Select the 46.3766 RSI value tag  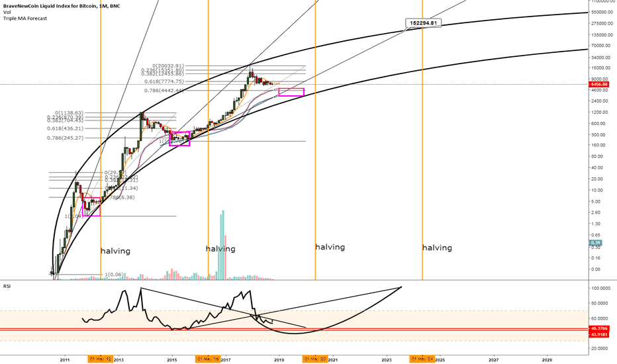tap(599, 328)
